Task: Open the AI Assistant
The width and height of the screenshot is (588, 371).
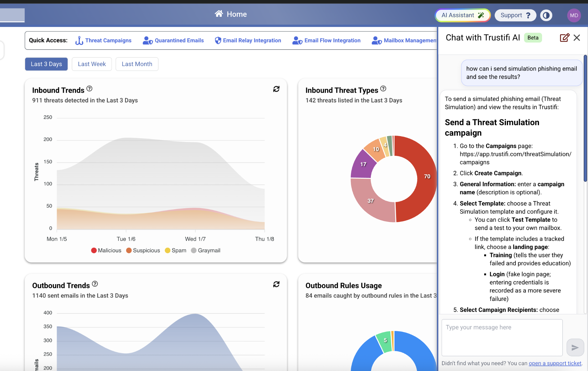Action: 462,15
